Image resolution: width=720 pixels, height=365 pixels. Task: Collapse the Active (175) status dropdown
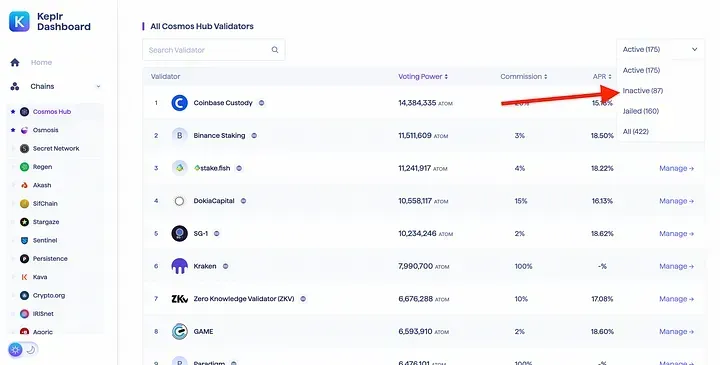(x=660, y=49)
